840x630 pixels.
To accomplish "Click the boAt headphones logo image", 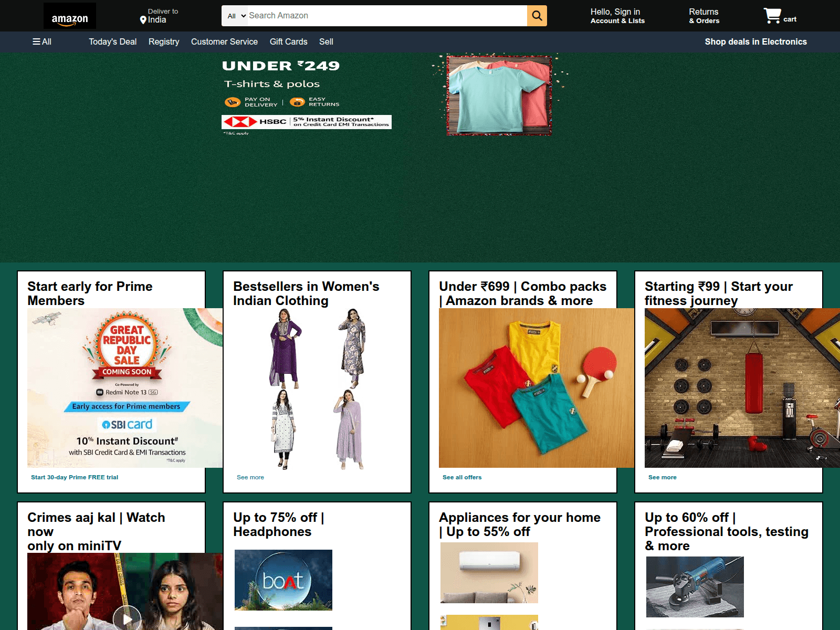I will click(x=283, y=580).
